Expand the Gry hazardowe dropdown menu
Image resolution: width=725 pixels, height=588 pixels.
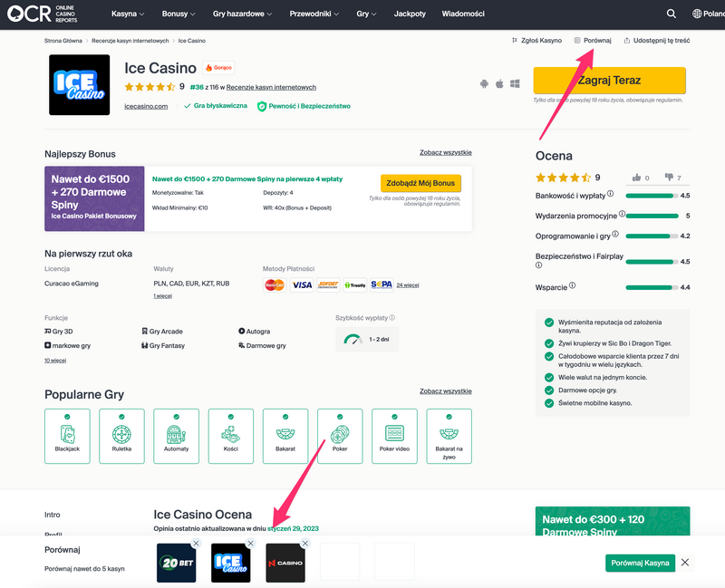pyautogui.click(x=242, y=14)
